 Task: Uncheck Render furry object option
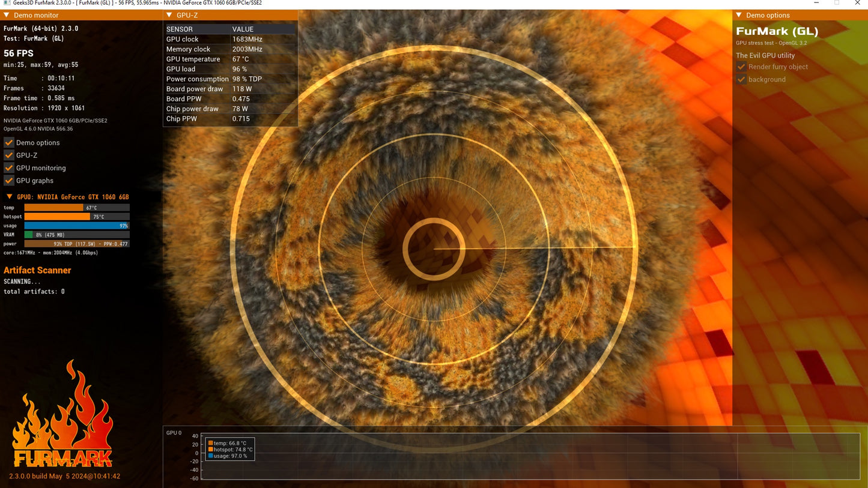[x=741, y=67]
